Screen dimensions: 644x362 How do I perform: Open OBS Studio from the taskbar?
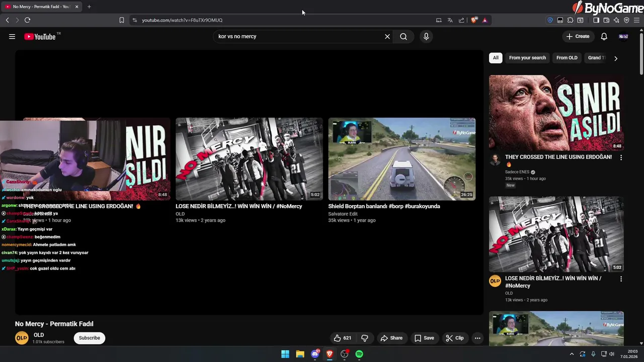click(x=344, y=354)
